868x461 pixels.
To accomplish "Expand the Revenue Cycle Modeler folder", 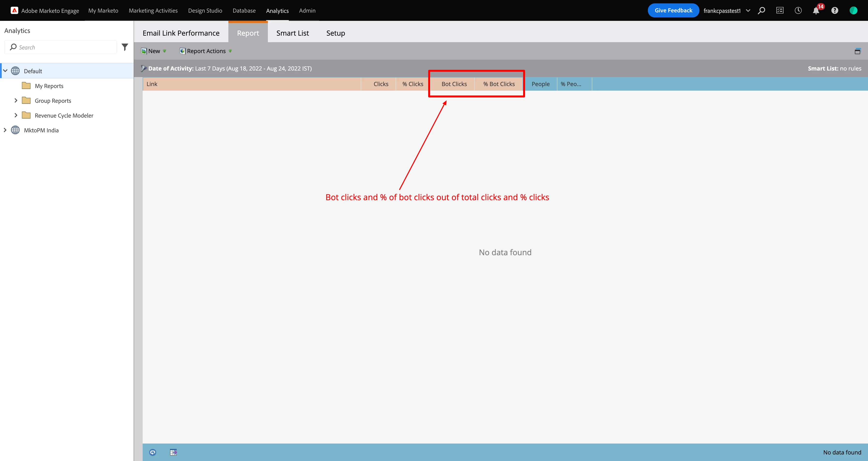I will [x=16, y=115].
